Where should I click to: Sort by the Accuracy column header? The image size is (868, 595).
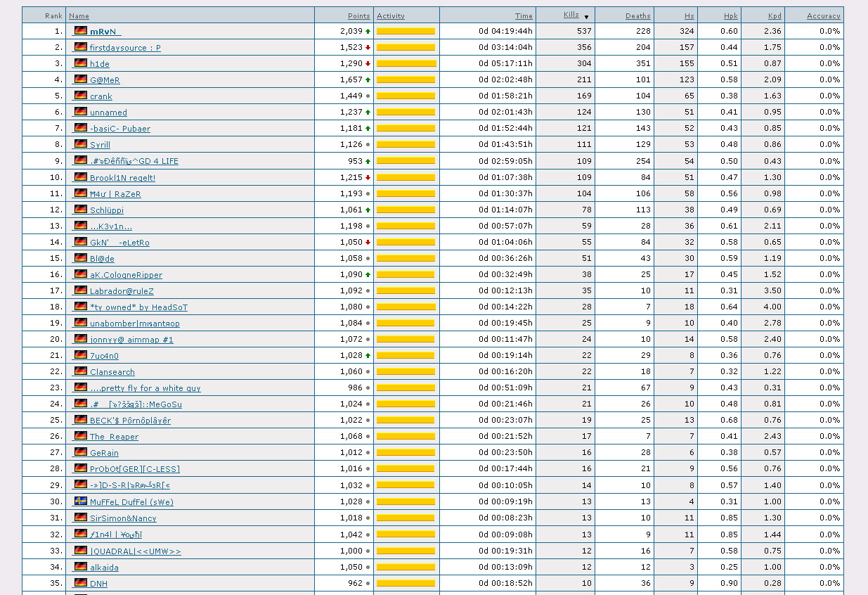coord(823,15)
